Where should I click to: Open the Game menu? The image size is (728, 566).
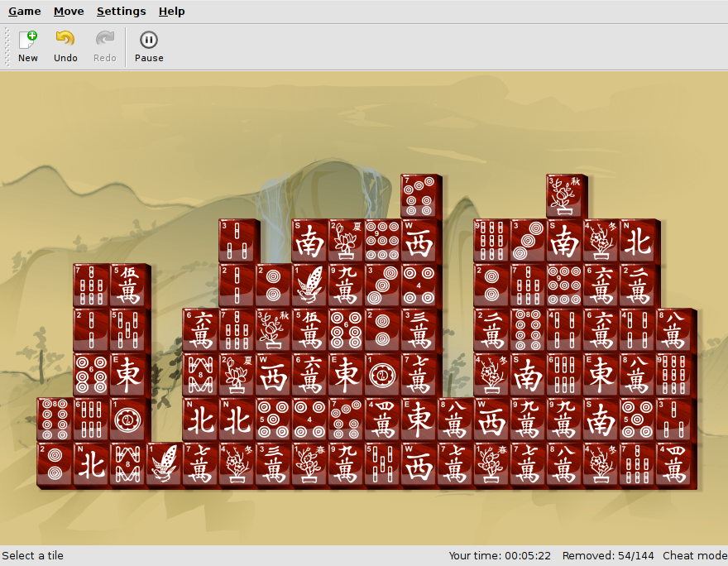click(x=25, y=12)
